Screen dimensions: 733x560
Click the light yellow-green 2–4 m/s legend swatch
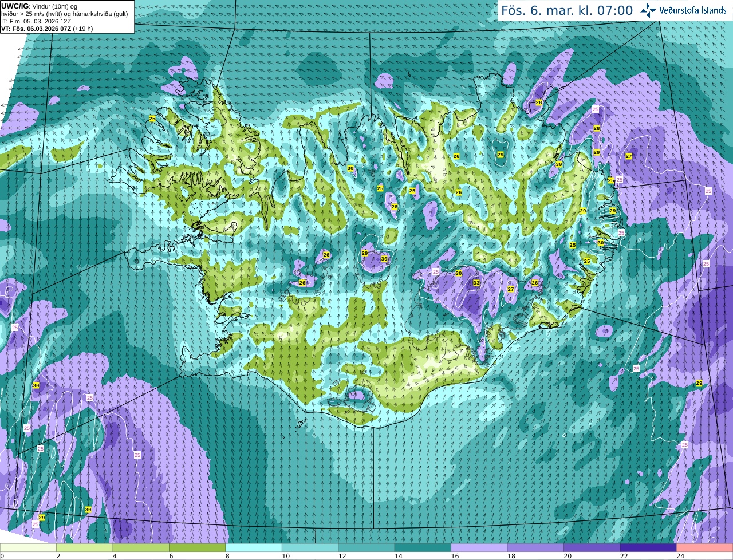click(x=85, y=547)
